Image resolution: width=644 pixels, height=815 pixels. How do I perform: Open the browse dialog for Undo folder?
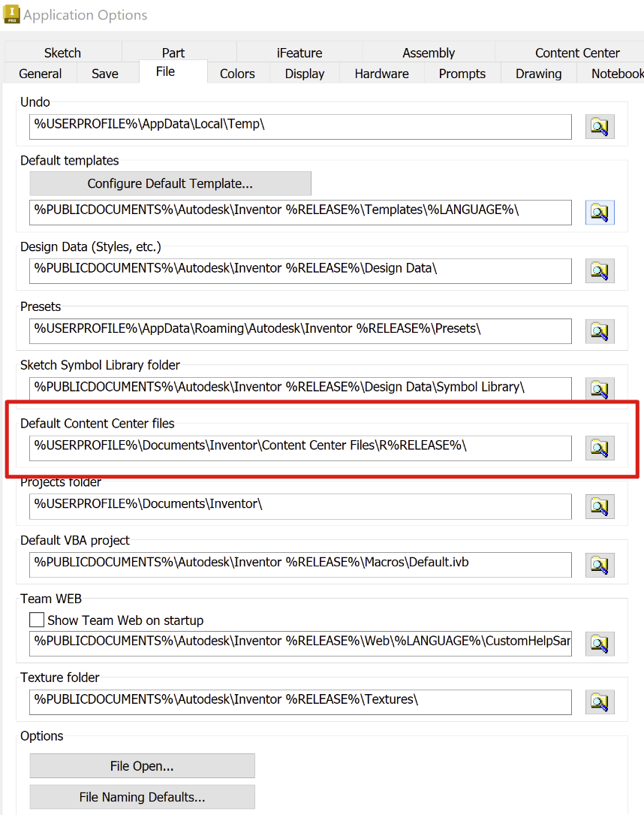(600, 126)
